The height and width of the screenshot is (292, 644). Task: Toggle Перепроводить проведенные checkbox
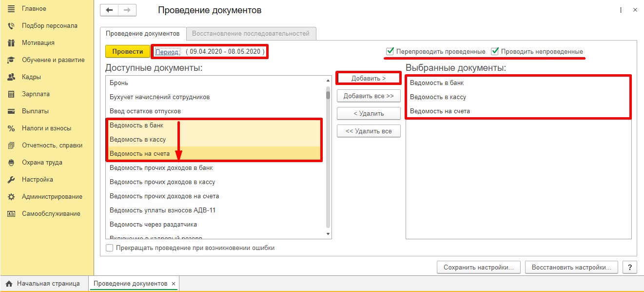click(390, 51)
